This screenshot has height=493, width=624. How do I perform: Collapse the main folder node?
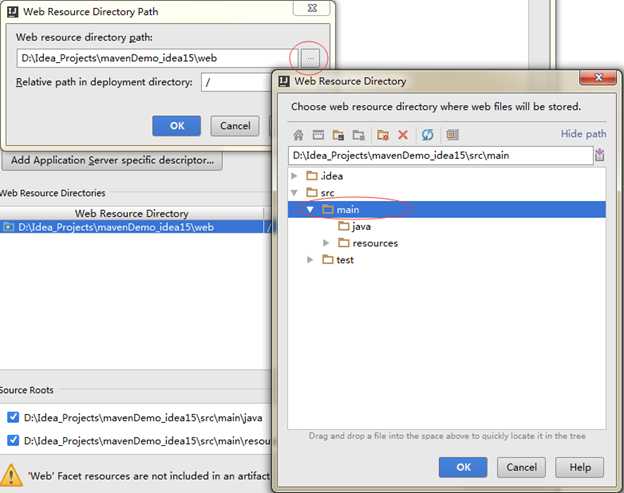(310, 209)
